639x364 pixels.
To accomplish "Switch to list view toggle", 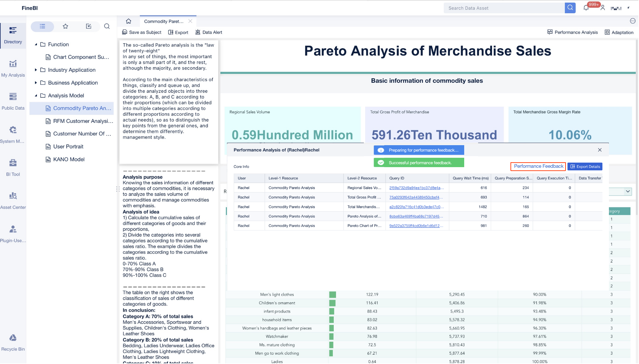I will [42, 27].
